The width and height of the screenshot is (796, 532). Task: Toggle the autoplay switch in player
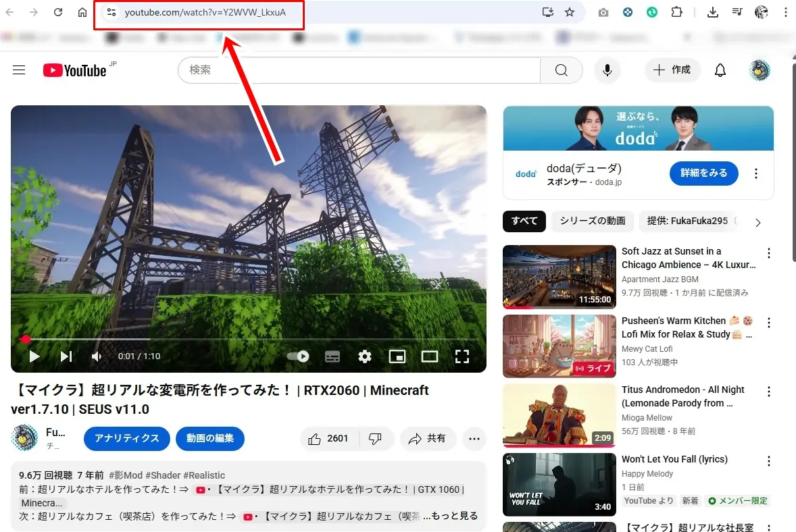(298, 356)
